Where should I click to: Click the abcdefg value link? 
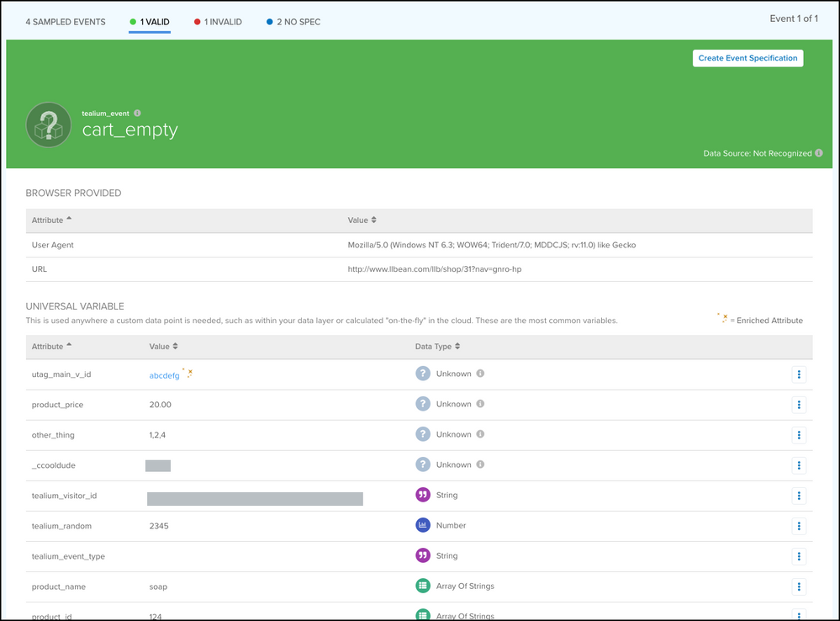164,375
